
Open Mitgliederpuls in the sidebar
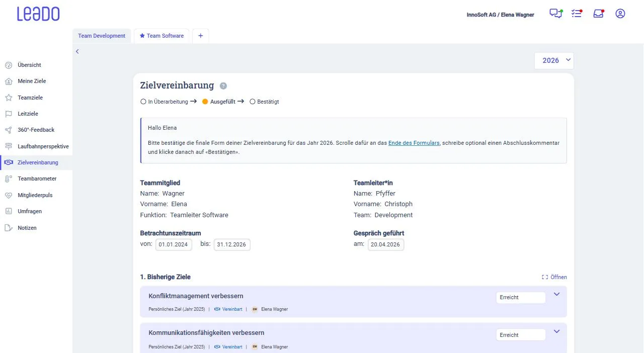[x=36, y=195]
